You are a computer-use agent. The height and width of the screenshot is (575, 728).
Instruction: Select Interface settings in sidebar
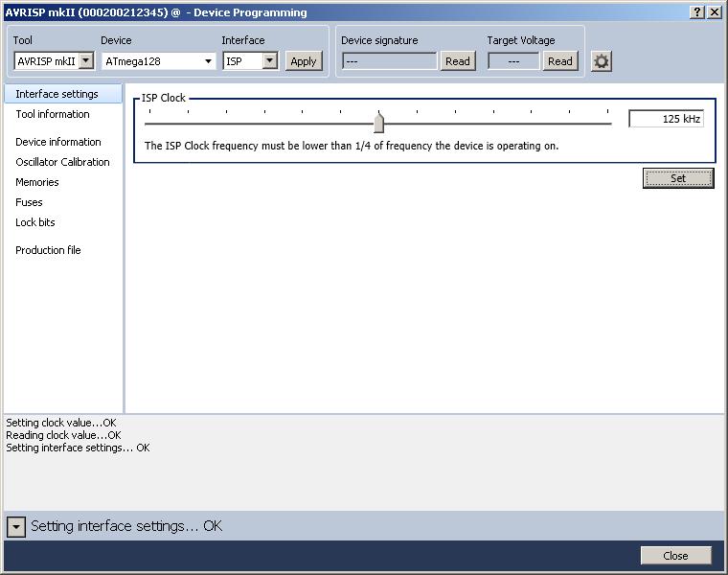pos(57,94)
